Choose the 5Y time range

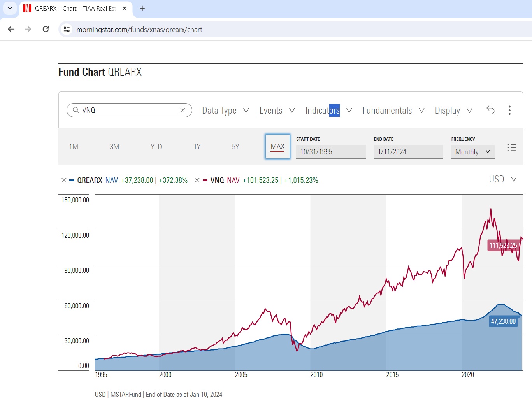[235, 147]
